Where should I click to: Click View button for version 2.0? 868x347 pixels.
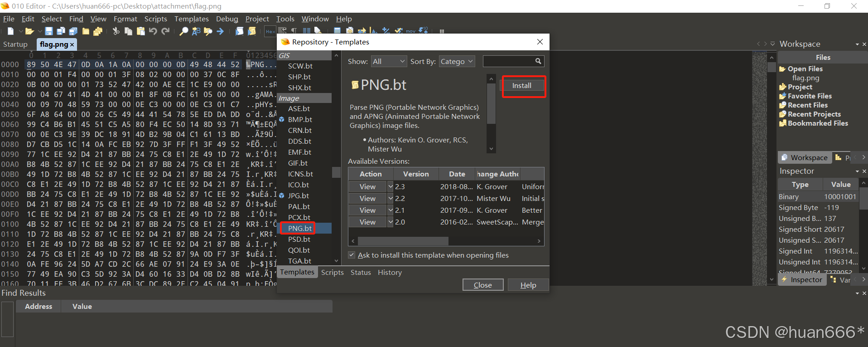pos(367,222)
